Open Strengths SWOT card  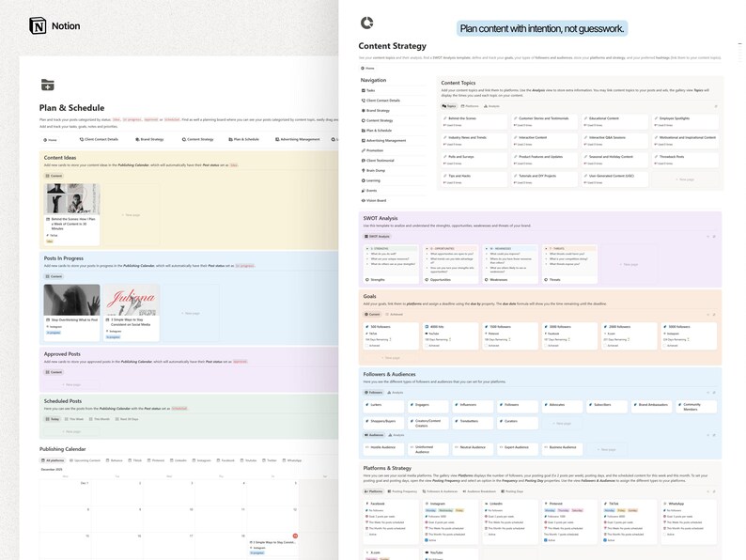pyautogui.click(x=391, y=264)
